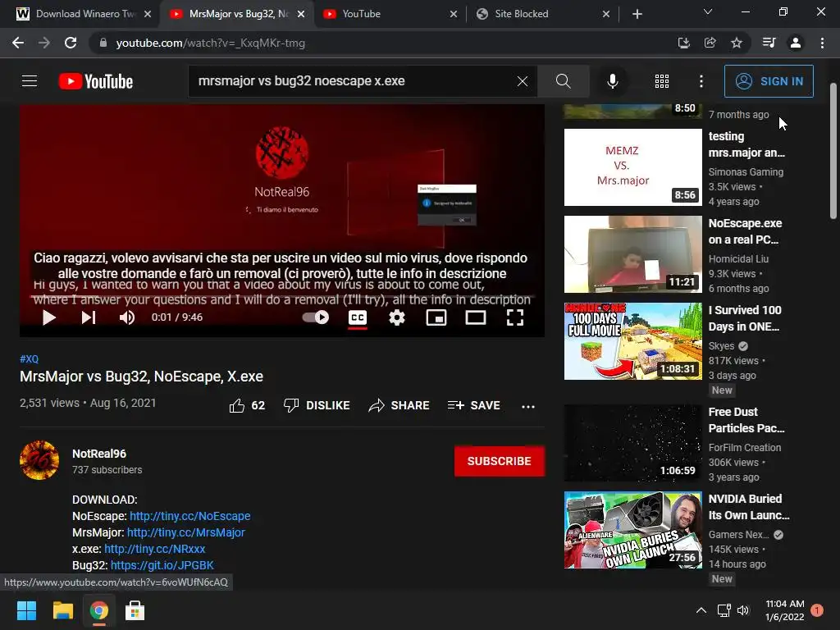The image size is (840, 630).
Task: Share this page from address bar
Action: click(710, 43)
